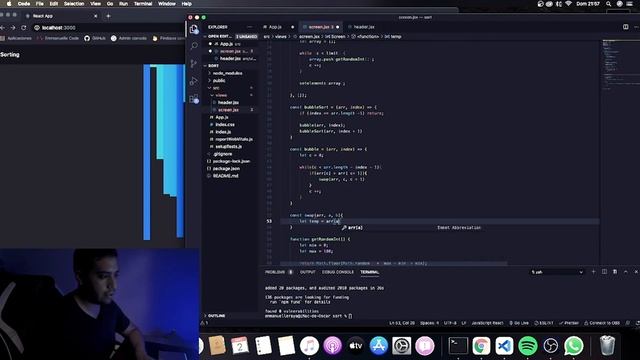
Task: Open index.css in the file explorer
Action: click(x=225, y=124)
